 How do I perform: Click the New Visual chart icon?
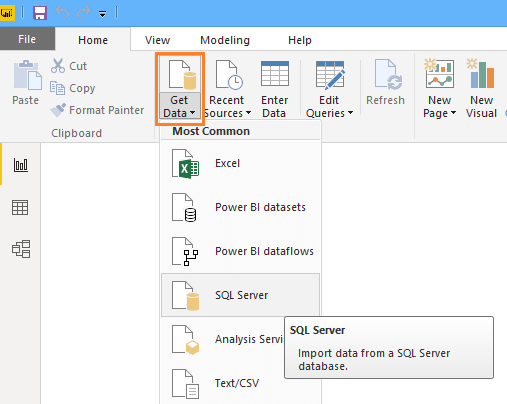pyautogui.click(x=481, y=74)
